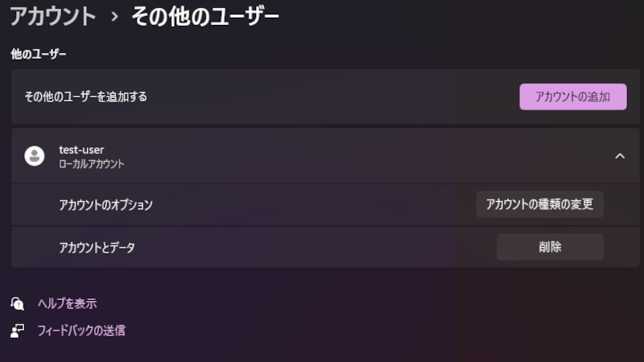
Task: Click the アカウントの追加 button
Action: (572, 97)
